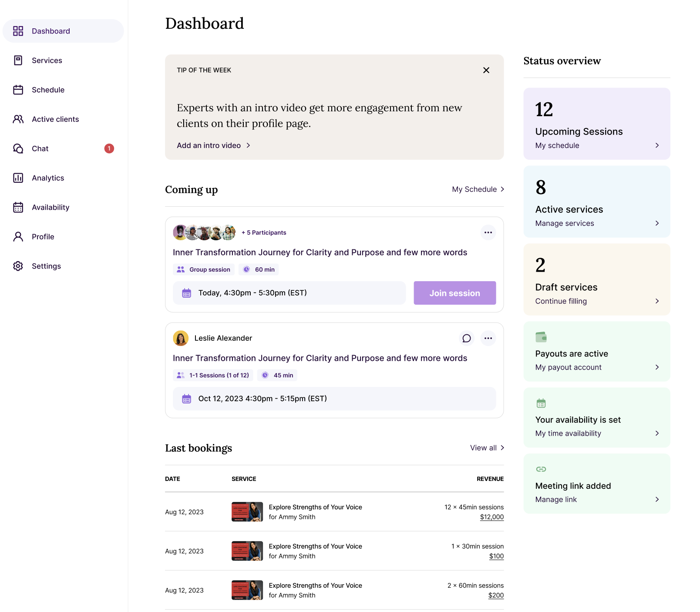Click the Profile person icon in sidebar
The width and height of the screenshot is (700, 612).
(x=18, y=237)
